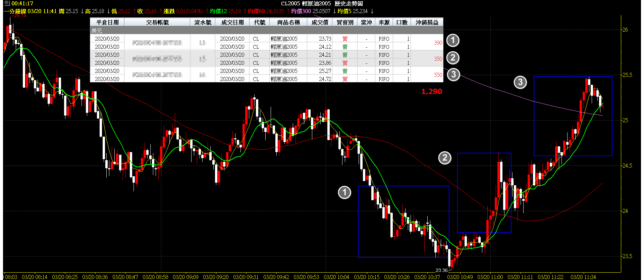
Task: Click the 03/20 11:34 time axis label
Action: pos(583,277)
